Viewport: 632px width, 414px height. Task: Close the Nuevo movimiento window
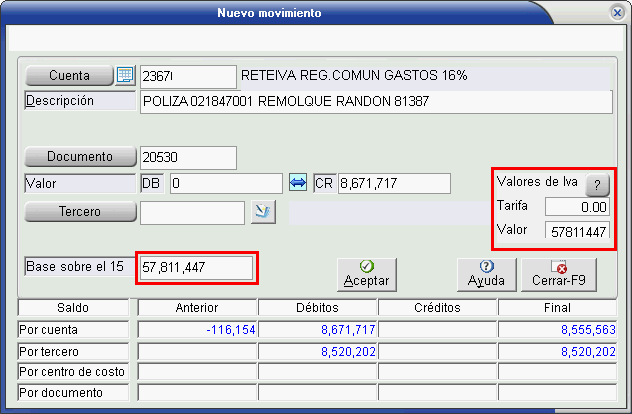click(x=616, y=13)
